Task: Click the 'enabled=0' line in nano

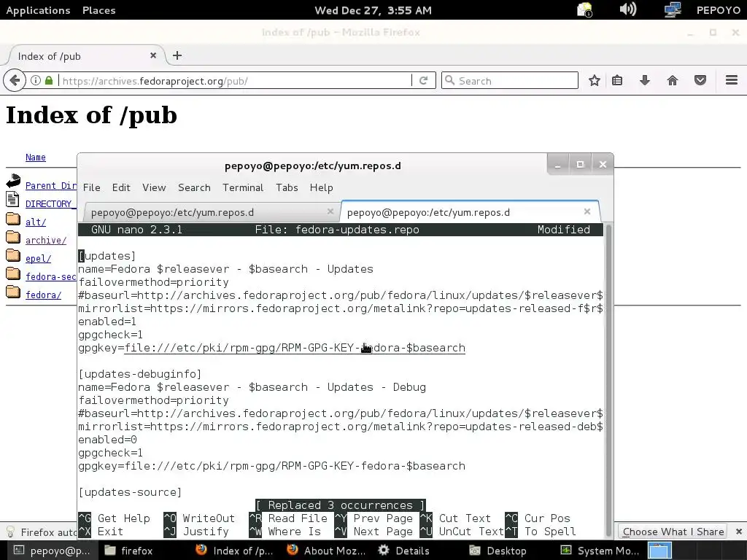Action: click(108, 440)
